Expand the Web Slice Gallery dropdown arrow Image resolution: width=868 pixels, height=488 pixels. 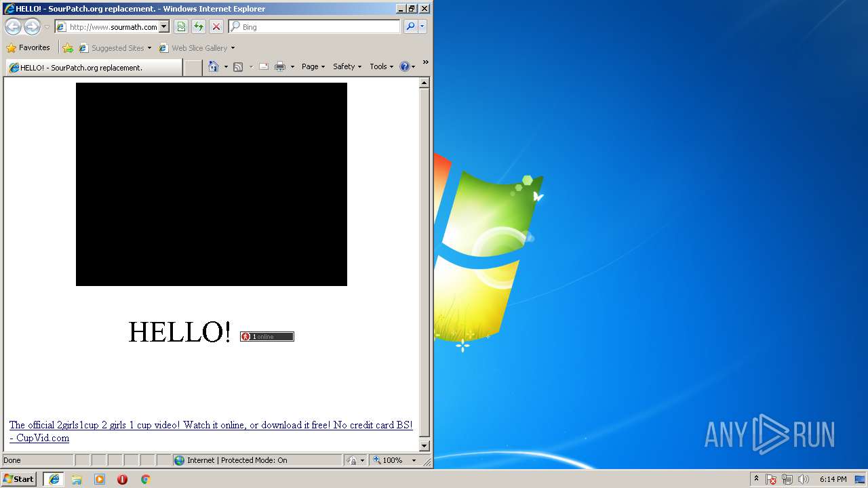(233, 48)
